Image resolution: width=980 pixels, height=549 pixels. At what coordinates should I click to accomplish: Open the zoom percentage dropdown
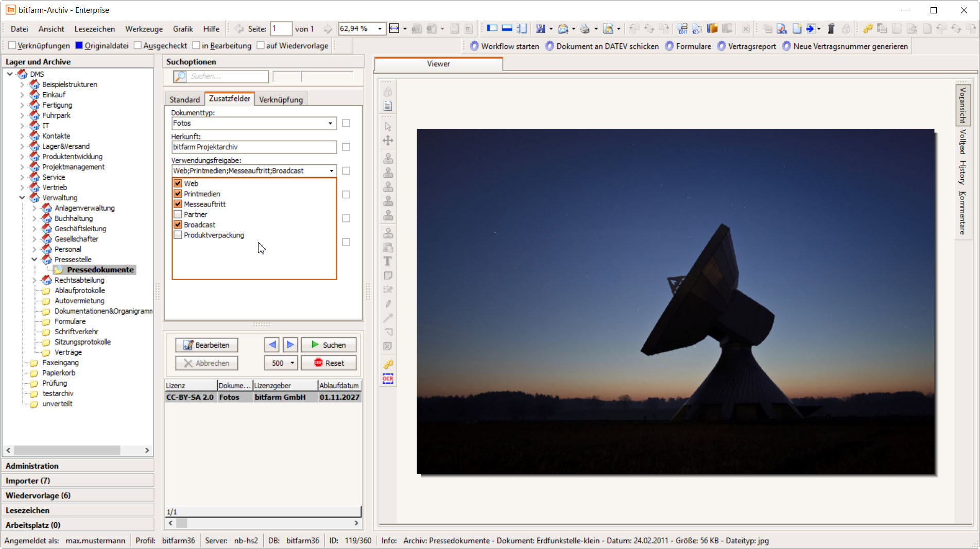tap(380, 29)
